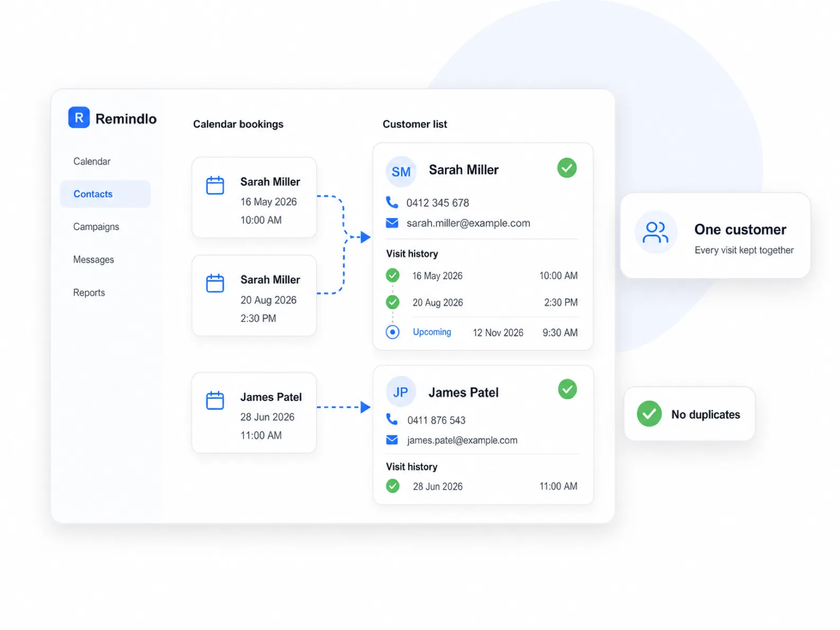Click Every visit kept together text
The image size is (840, 630).
point(744,250)
